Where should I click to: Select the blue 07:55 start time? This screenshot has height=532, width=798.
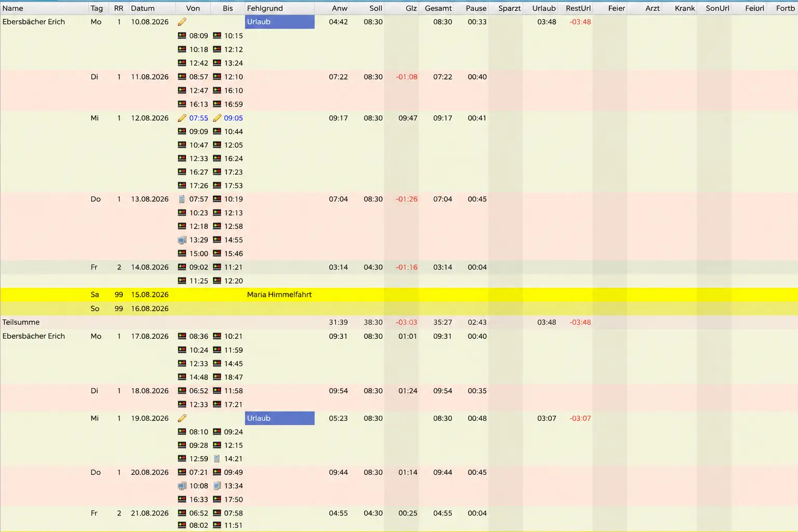[x=198, y=118]
